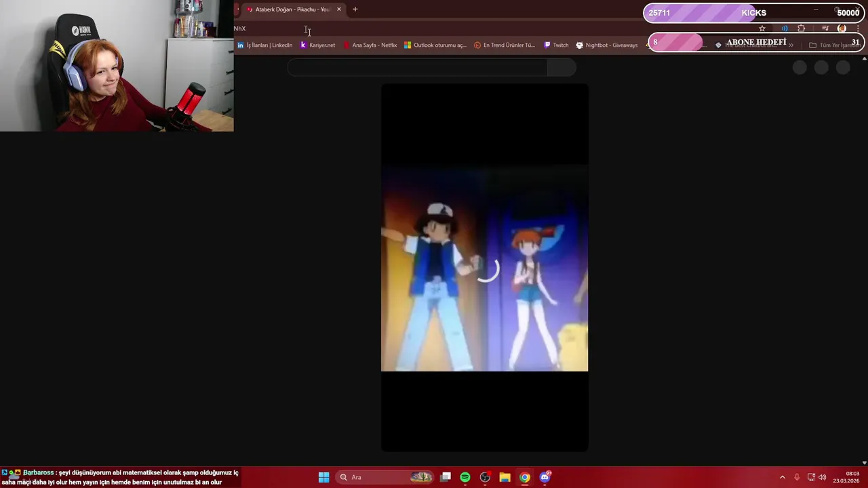Click the blue sound extension icon
Screen dimensions: 868x488
tap(785, 28)
